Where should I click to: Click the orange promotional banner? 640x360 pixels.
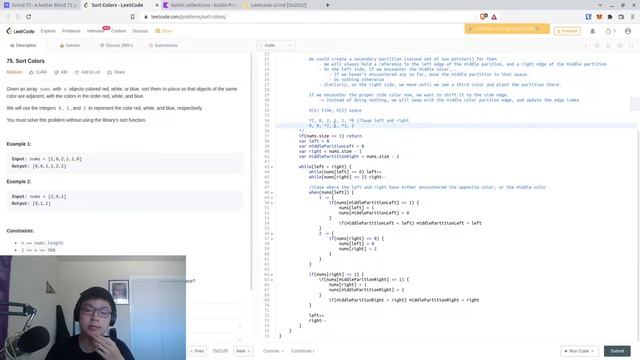[x=507, y=29]
